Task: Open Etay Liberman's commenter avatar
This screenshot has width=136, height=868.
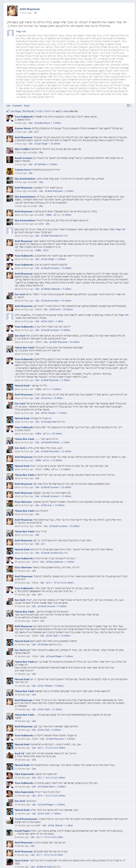Action: tap(10, 503)
